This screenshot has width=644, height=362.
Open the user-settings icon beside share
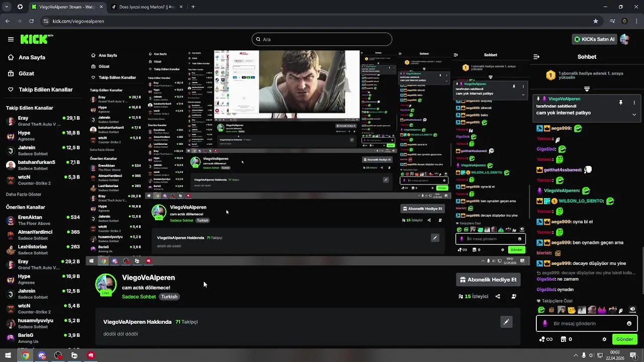pos(514,297)
